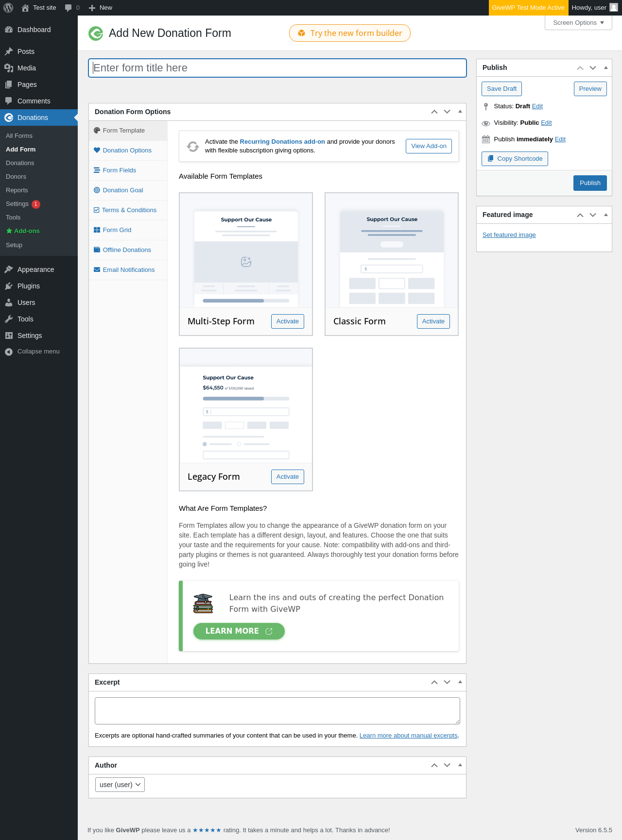
Task: Click the form title input field
Action: click(x=277, y=68)
